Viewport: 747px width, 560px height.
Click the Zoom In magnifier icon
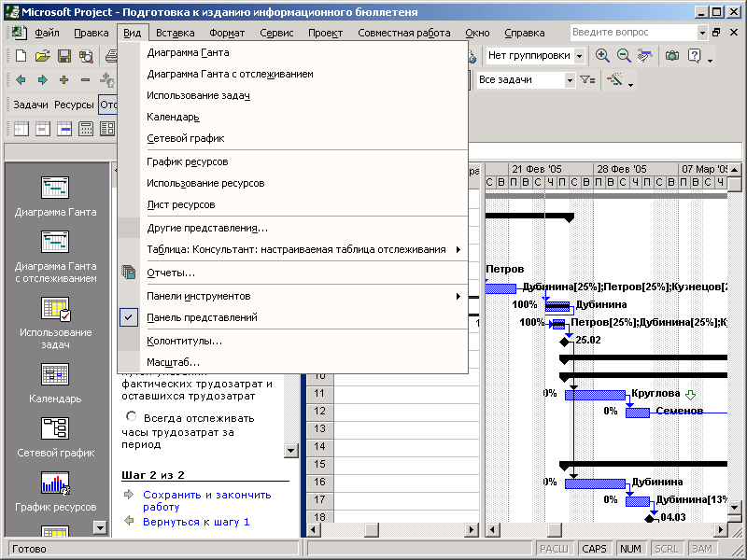click(602, 56)
